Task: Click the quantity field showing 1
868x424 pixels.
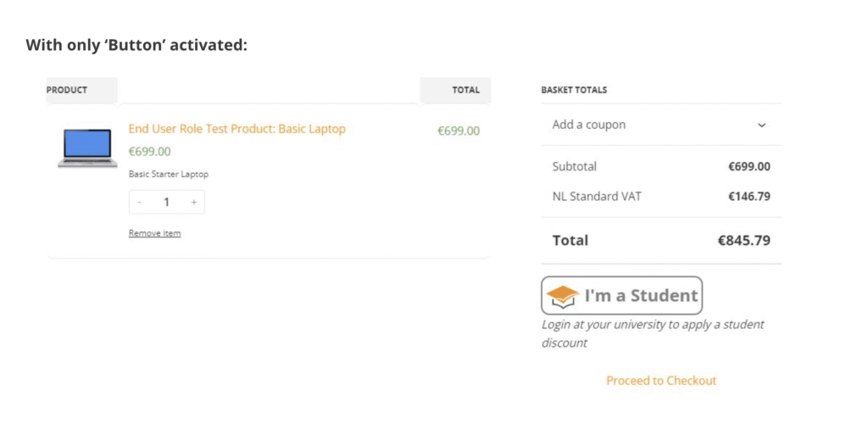Action: [167, 202]
